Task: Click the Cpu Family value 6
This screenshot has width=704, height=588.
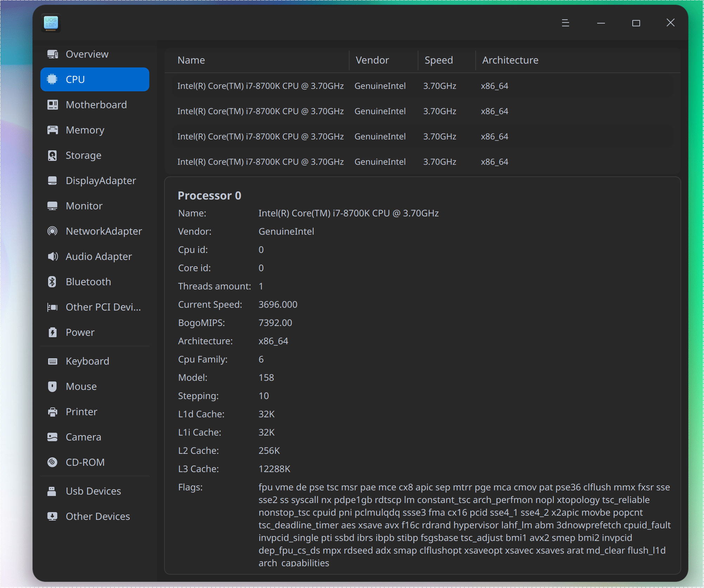Action: click(x=261, y=359)
